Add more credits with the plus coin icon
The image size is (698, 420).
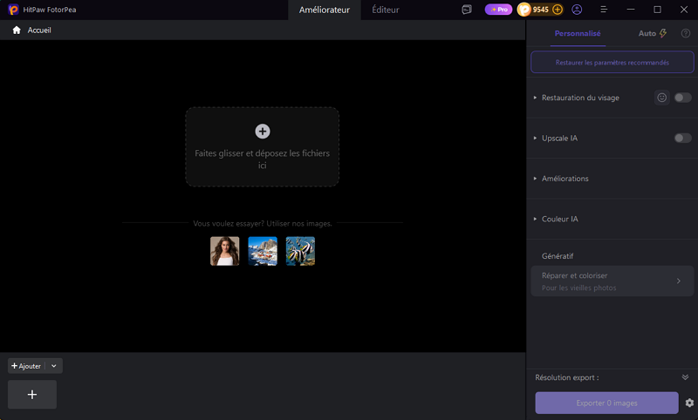coord(557,9)
